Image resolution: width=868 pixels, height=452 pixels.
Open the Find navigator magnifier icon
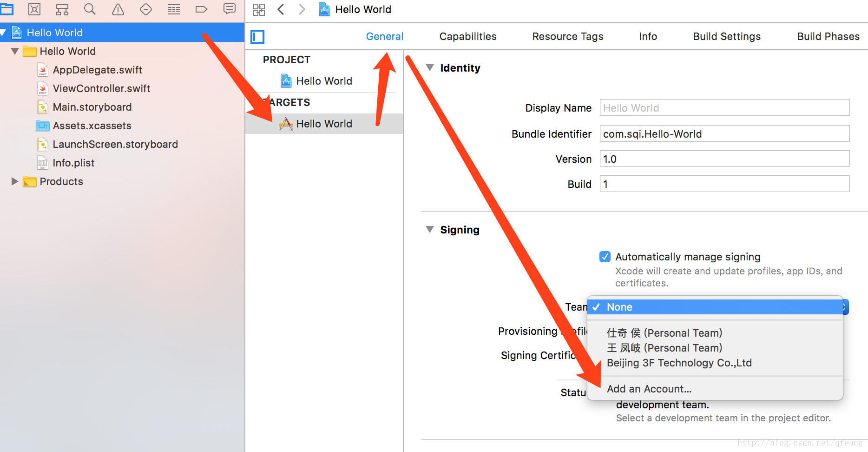pyautogui.click(x=90, y=9)
